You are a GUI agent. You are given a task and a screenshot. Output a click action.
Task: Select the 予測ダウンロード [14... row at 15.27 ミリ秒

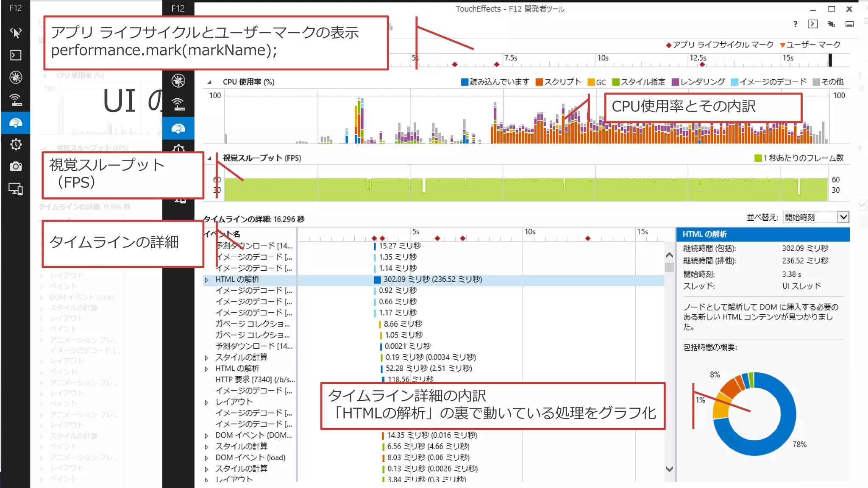tap(434, 246)
